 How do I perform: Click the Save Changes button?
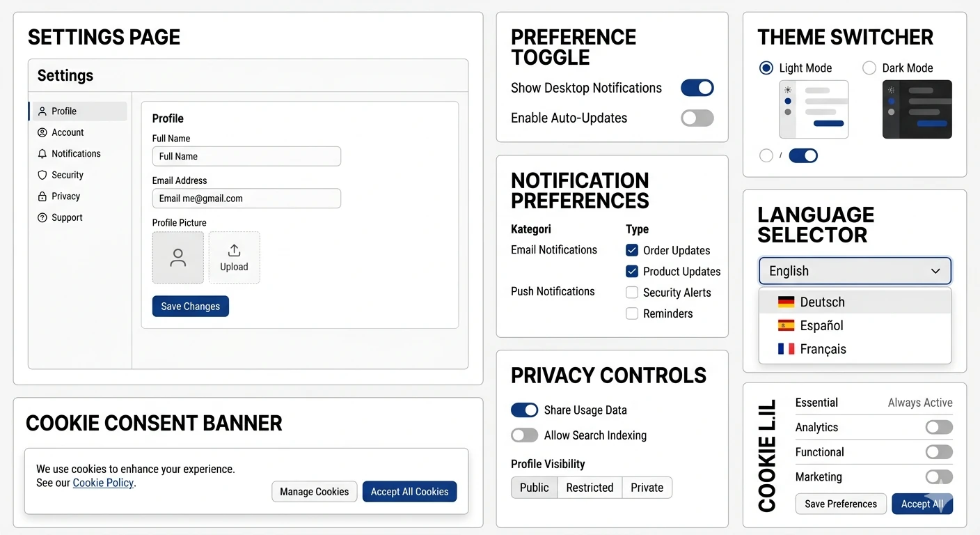pyautogui.click(x=191, y=307)
